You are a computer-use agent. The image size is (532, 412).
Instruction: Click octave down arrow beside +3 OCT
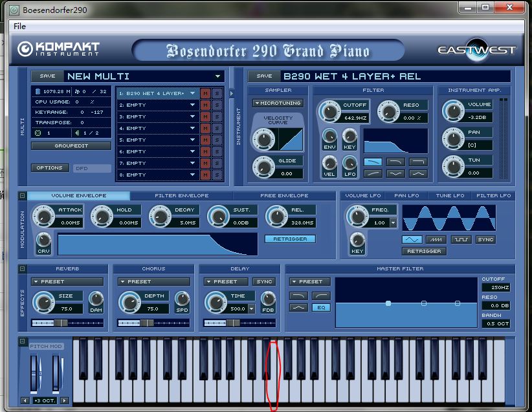[x=25, y=400]
